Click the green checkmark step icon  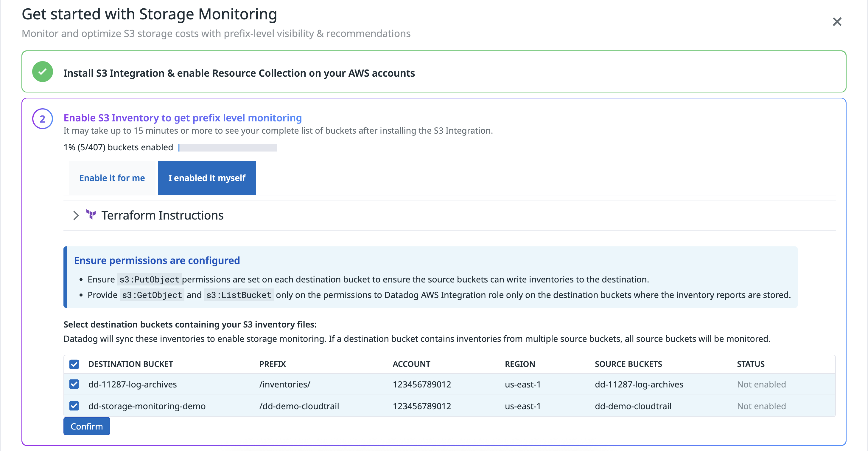coord(43,72)
